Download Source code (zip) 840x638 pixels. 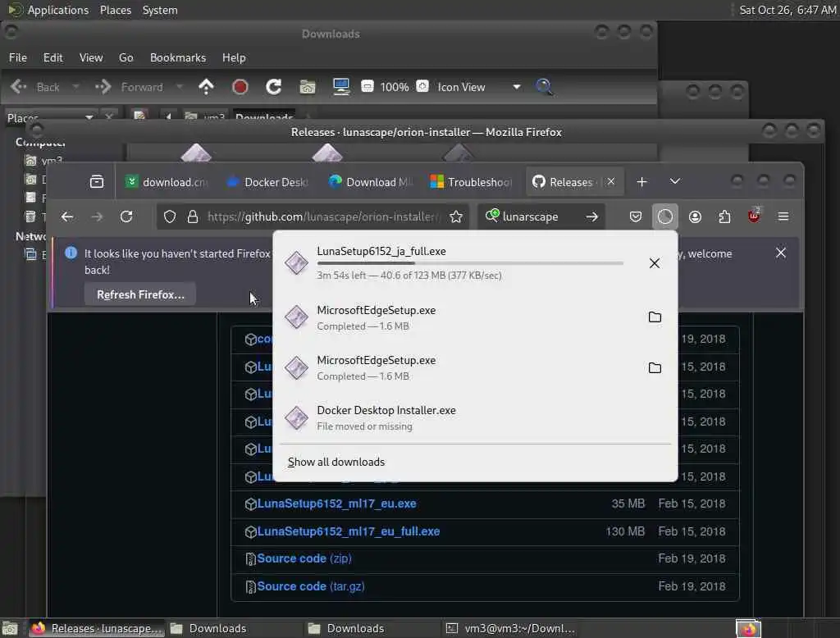coord(304,558)
